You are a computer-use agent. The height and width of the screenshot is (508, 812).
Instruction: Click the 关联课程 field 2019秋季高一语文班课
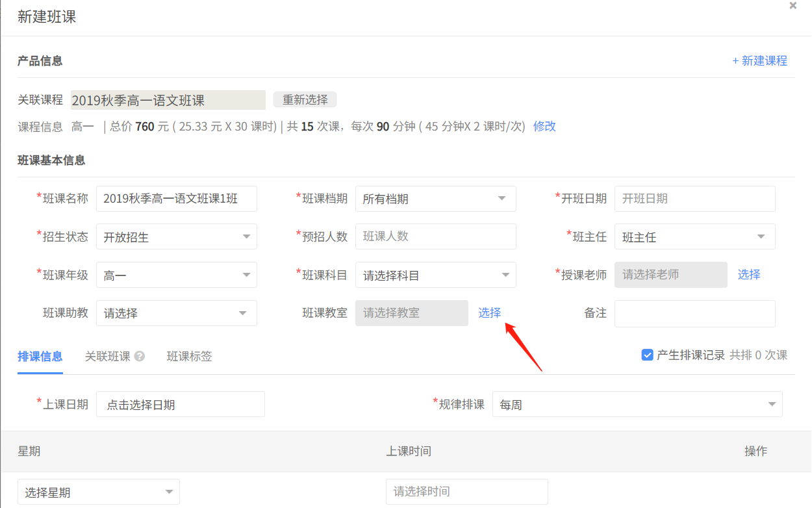tap(168, 100)
